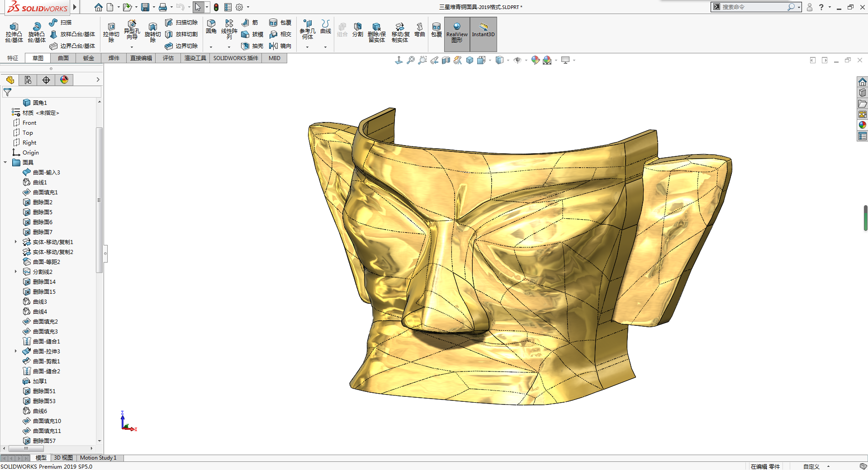Open the 曲线 curves dropdown arrow
Image resolution: width=868 pixels, height=470 pixels.
pos(325,47)
